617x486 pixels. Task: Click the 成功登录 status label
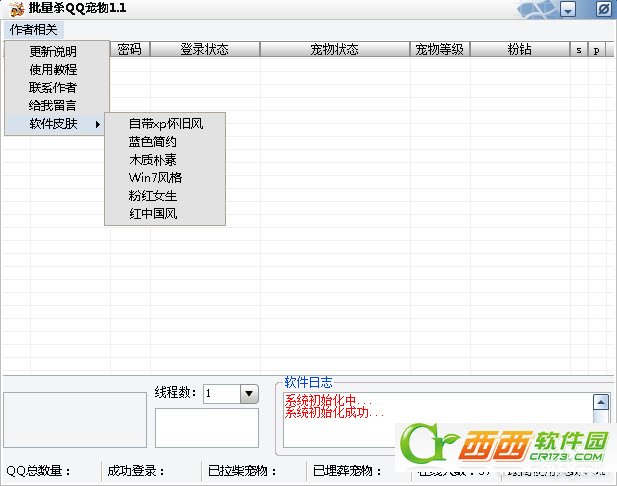[x=136, y=471]
